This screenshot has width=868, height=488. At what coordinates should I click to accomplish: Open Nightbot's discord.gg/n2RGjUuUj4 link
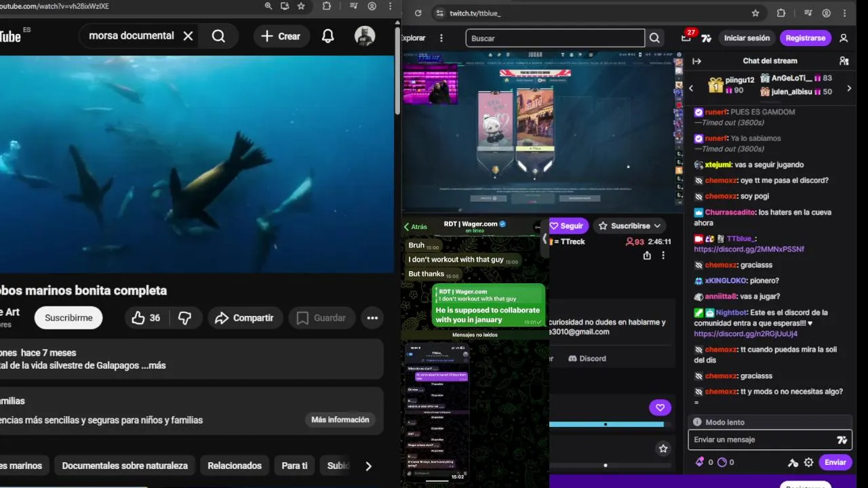pyautogui.click(x=745, y=334)
